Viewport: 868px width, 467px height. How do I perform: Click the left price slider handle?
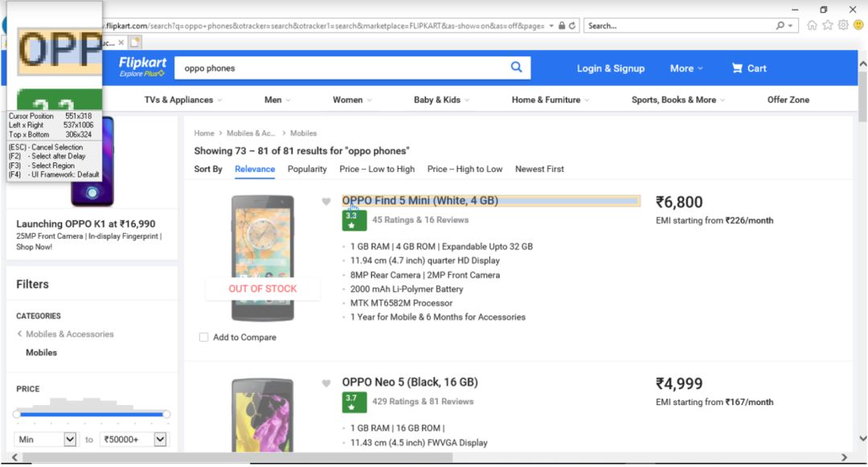(x=17, y=414)
